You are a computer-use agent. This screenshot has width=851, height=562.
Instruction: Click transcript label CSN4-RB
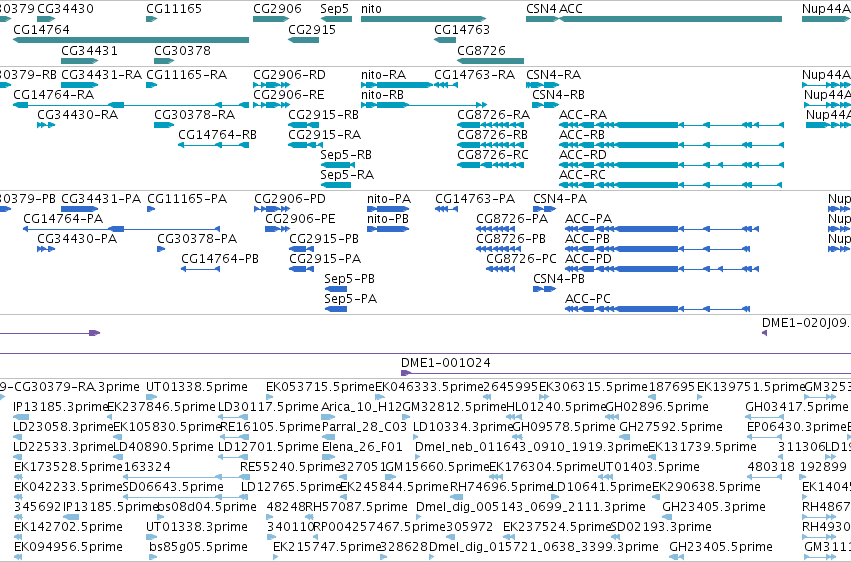pyautogui.click(x=558, y=94)
